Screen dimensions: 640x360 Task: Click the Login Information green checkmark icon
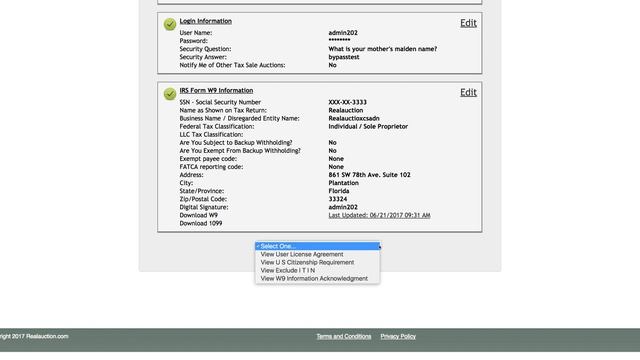(170, 24)
